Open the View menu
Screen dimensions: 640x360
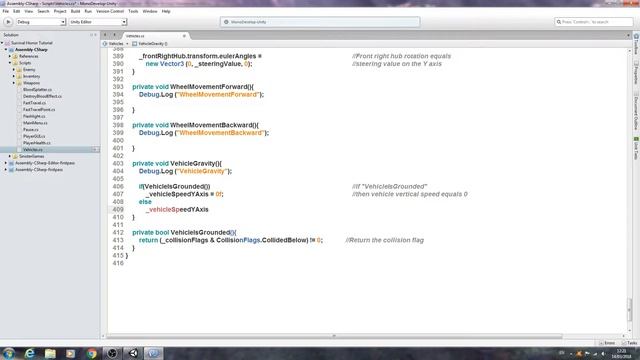click(29, 11)
